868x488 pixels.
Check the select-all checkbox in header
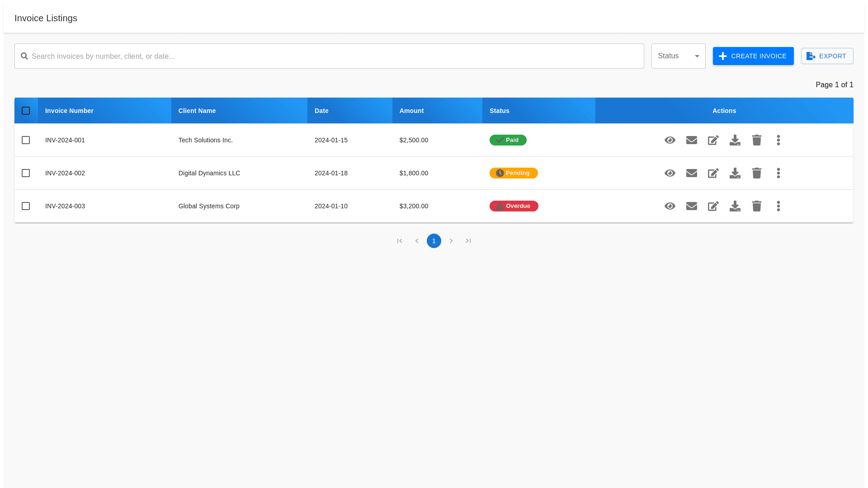(x=26, y=111)
